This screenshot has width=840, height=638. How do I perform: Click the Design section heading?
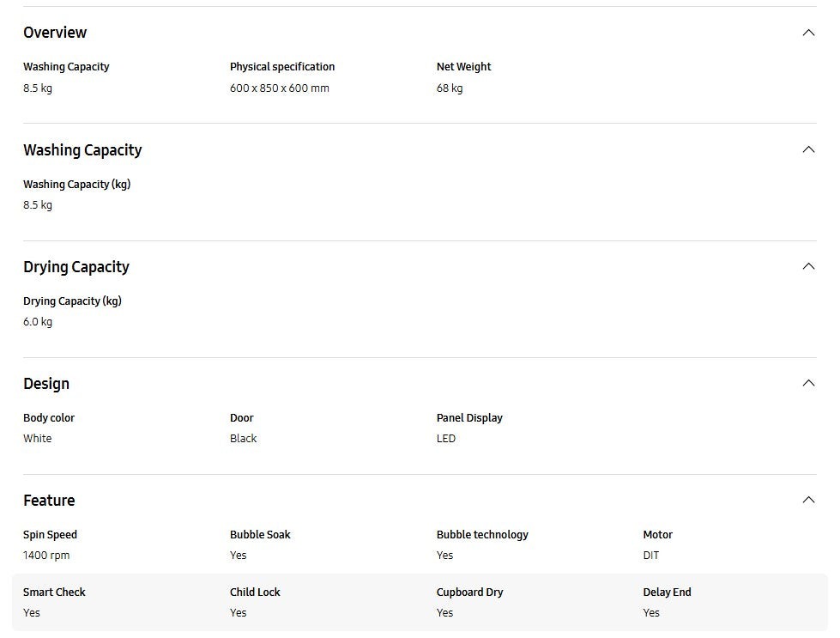pos(46,384)
